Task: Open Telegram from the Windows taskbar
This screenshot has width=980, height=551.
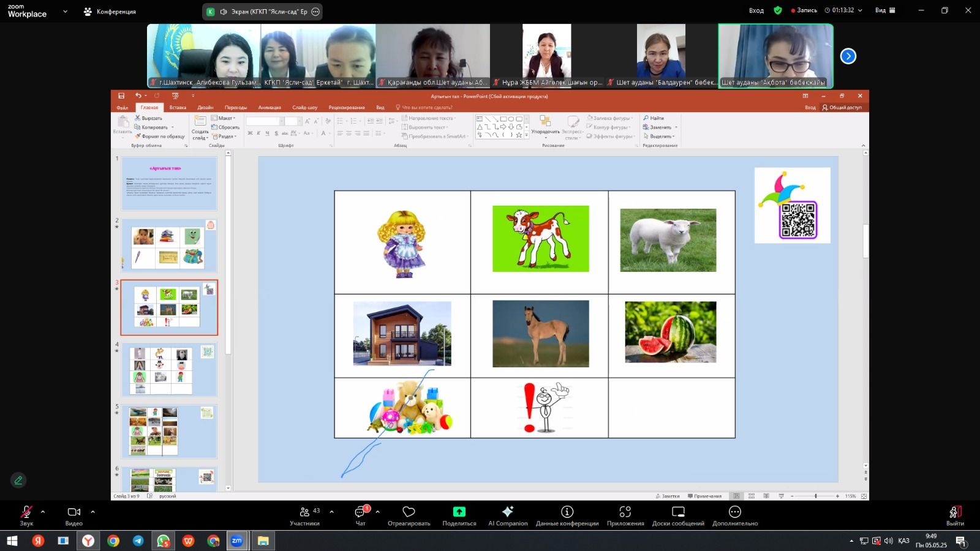Action: [138, 541]
